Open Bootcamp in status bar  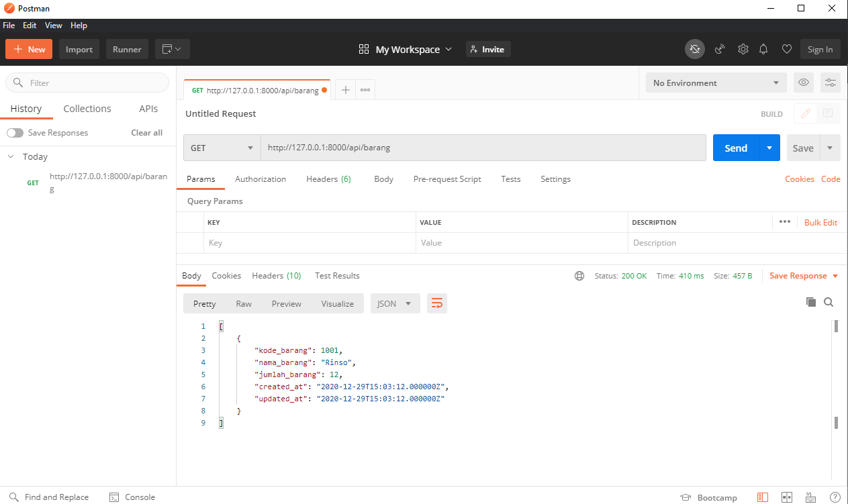point(709,497)
